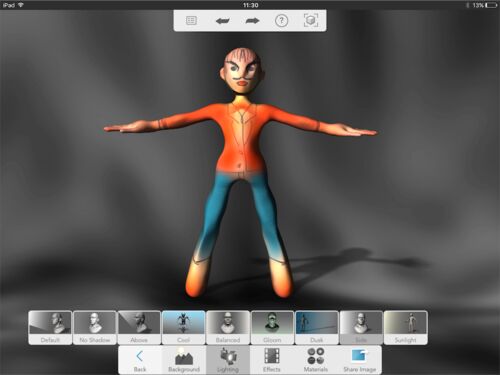Select the Gloom lighting preset

click(x=272, y=328)
